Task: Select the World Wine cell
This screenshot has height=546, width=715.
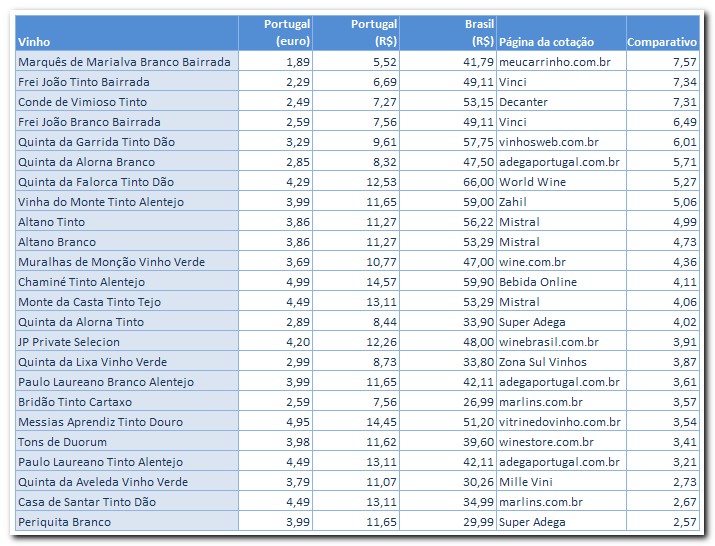Action: coord(561,182)
